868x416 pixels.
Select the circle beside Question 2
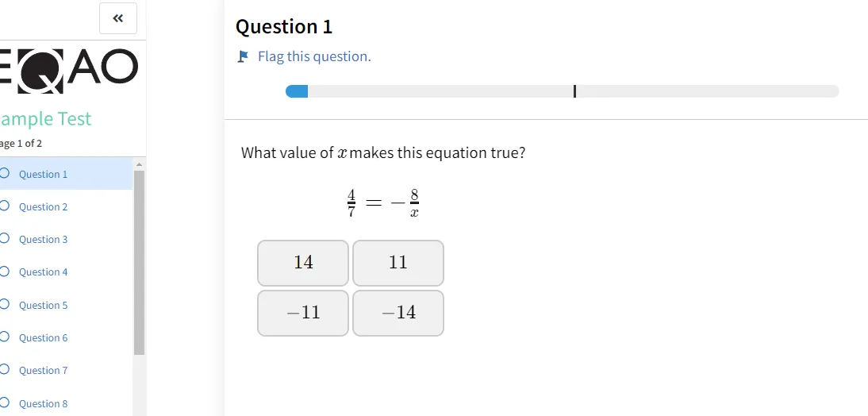[5, 206]
